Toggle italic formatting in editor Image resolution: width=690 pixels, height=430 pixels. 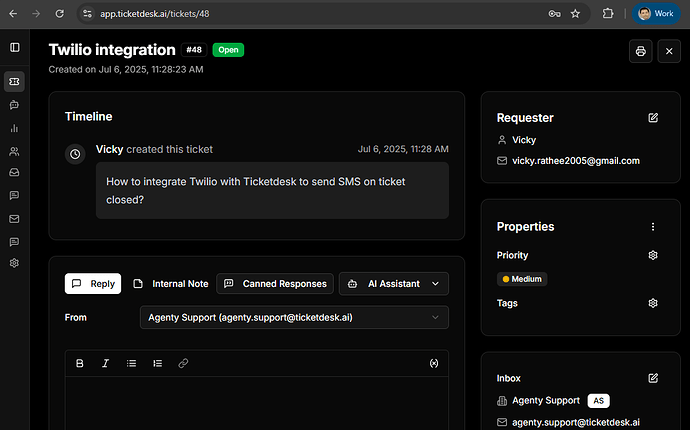tap(105, 363)
